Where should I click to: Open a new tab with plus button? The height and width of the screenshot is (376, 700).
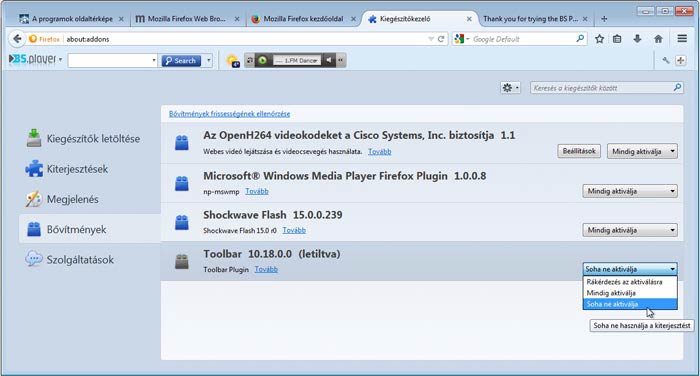coord(604,19)
